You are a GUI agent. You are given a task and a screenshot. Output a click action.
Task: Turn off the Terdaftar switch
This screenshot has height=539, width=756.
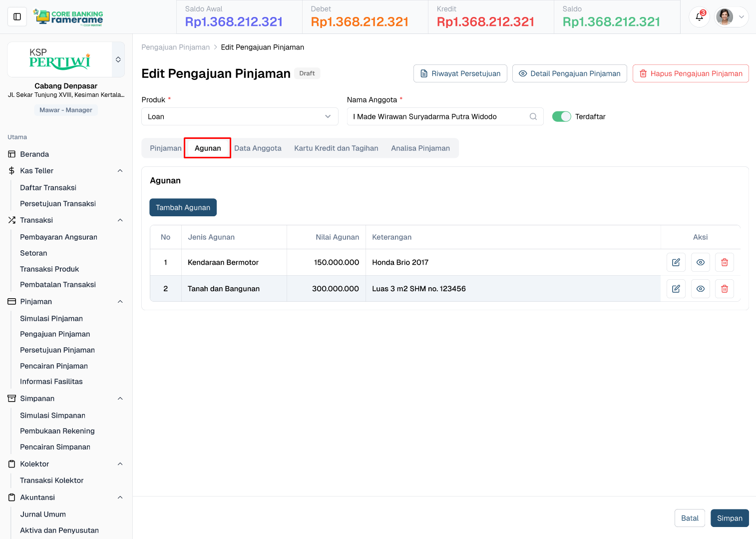pos(561,116)
